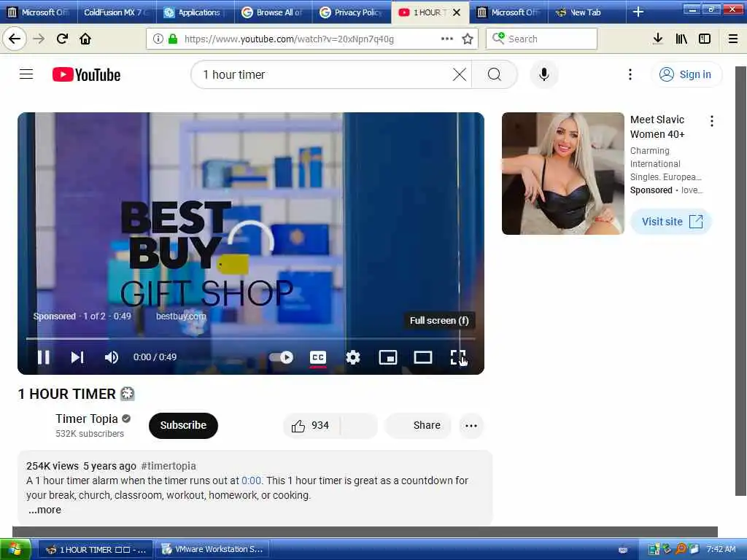
Task: Reload the current page
Action: coord(62,39)
